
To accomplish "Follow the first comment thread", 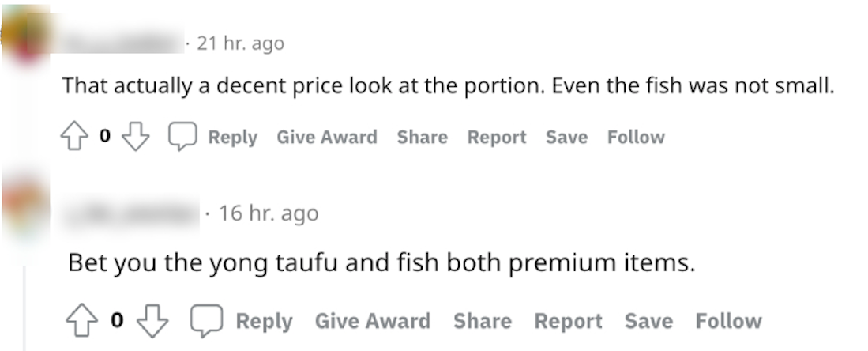I will 636,137.
